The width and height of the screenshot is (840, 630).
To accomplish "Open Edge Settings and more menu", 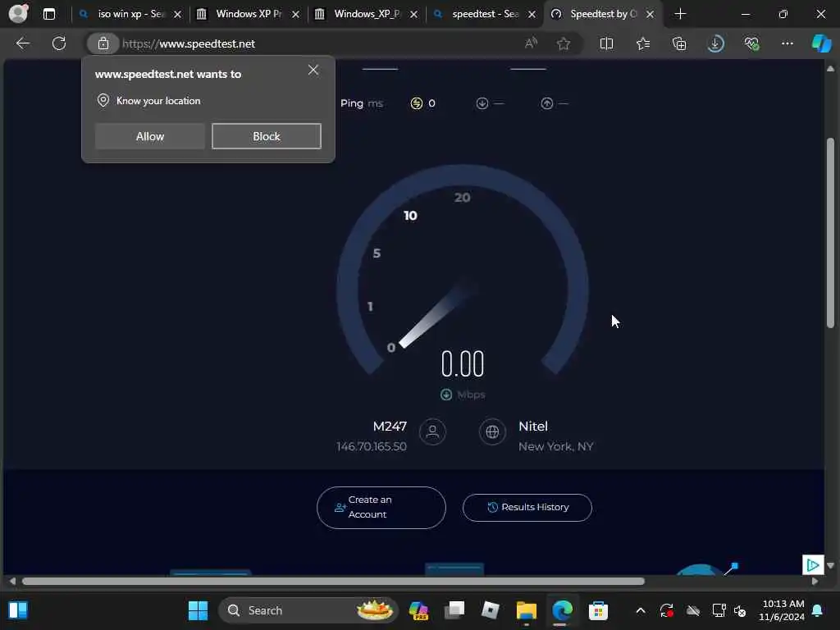I will (x=787, y=43).
